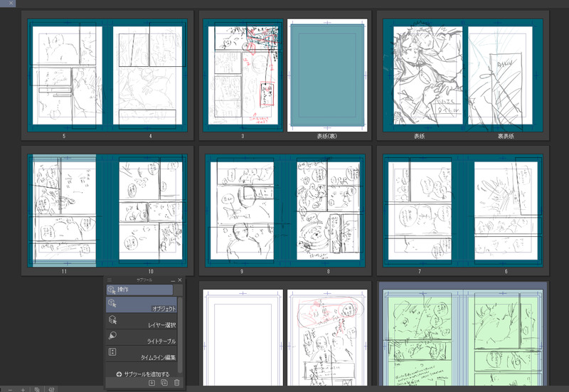Click the delete sub tool trash icon
Viewport: 569px width, 392px height.
pos(176,383)
